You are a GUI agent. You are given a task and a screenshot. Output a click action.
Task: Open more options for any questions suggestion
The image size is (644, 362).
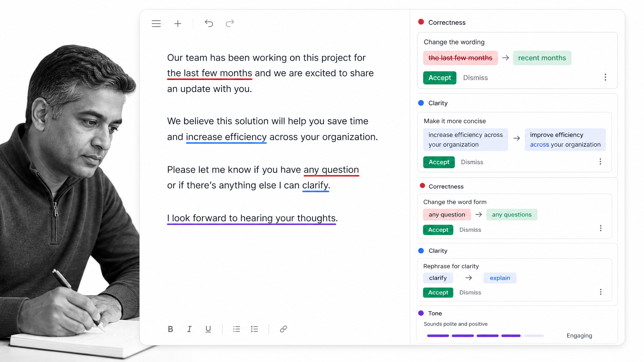[601, 228]
